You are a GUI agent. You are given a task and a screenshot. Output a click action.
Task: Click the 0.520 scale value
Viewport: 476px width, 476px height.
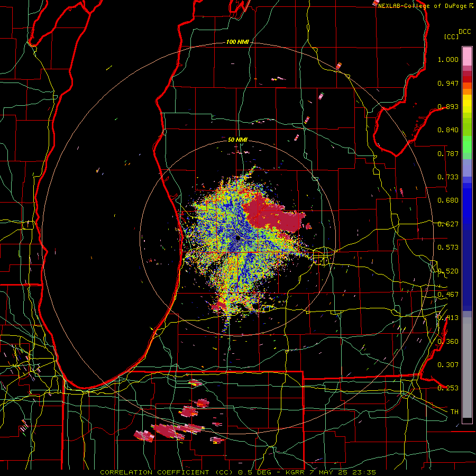coord(448,271)
